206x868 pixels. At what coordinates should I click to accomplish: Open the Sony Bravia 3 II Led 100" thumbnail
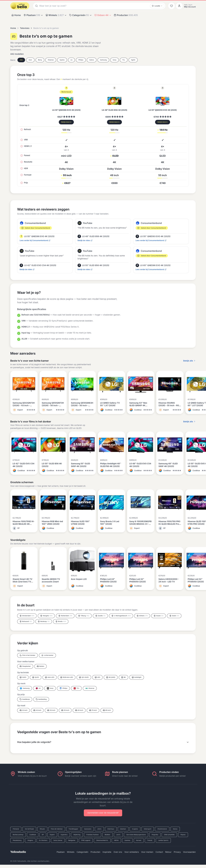[x=111, y=503]
